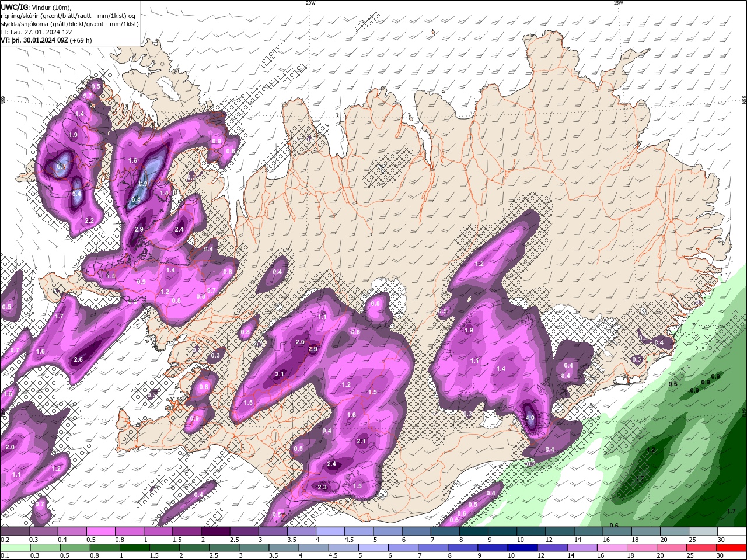The image size is (747, 560).
Task: Click the darkest green 1–1.5 swatch in bottom legend
Action: (134, 547)
